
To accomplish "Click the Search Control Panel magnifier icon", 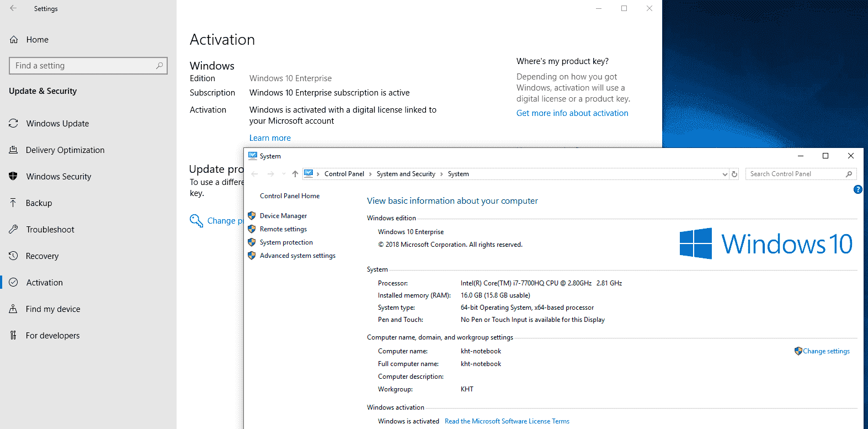I will [x=849, y=174].
